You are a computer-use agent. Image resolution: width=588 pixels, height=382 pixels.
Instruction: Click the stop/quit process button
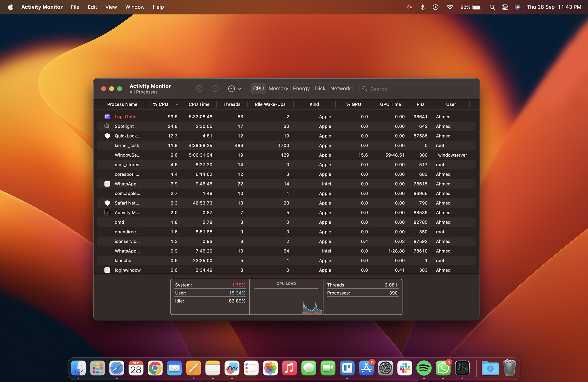[200, 89]
